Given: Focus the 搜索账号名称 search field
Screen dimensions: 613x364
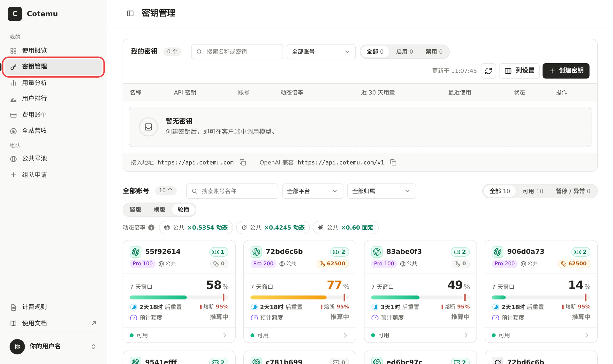Looking at the screenshot, I should click(x=232, y=191).
